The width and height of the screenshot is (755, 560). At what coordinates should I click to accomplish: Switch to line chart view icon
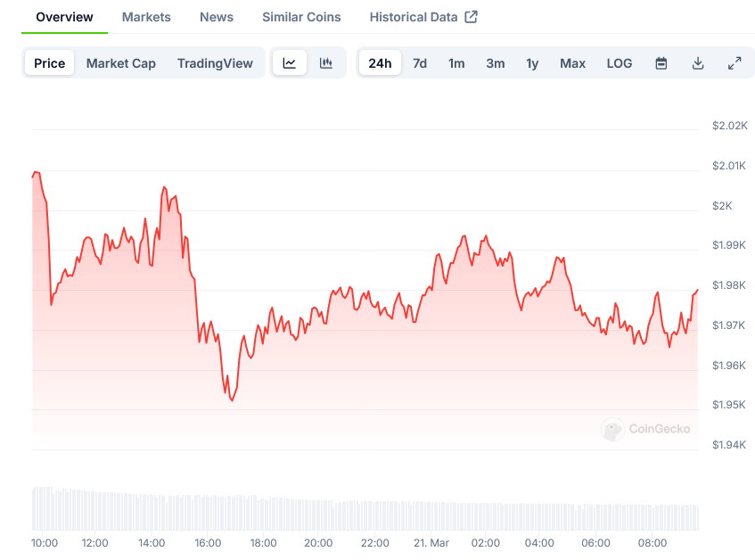pyautogui.click(x=290, y=63)
